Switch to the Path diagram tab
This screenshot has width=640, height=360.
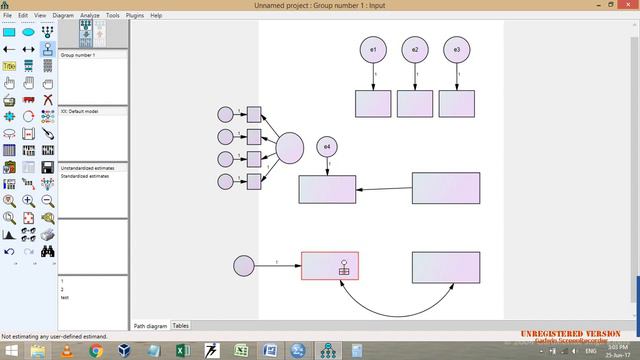(x=150, y=326)
